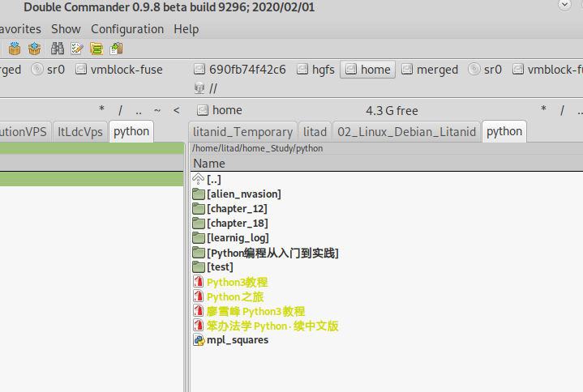Image resolution: width=583 pixels, height=392 pixels.
Task: Go to root with left panel slash button
Action: pyautogui.click(x=120, y=110)
